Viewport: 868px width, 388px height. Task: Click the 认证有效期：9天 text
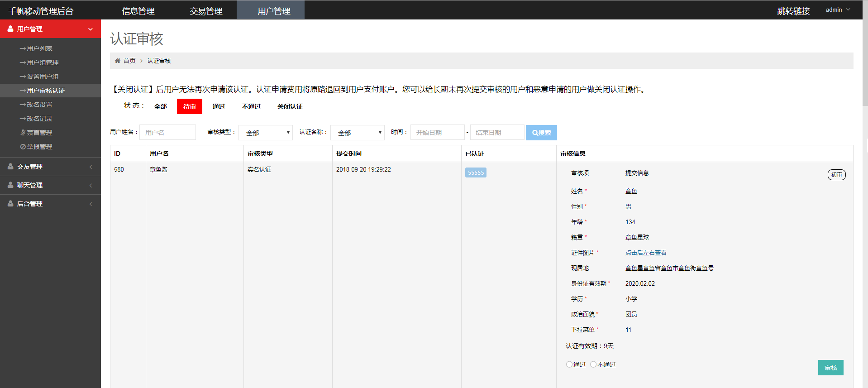coord(590,346)
